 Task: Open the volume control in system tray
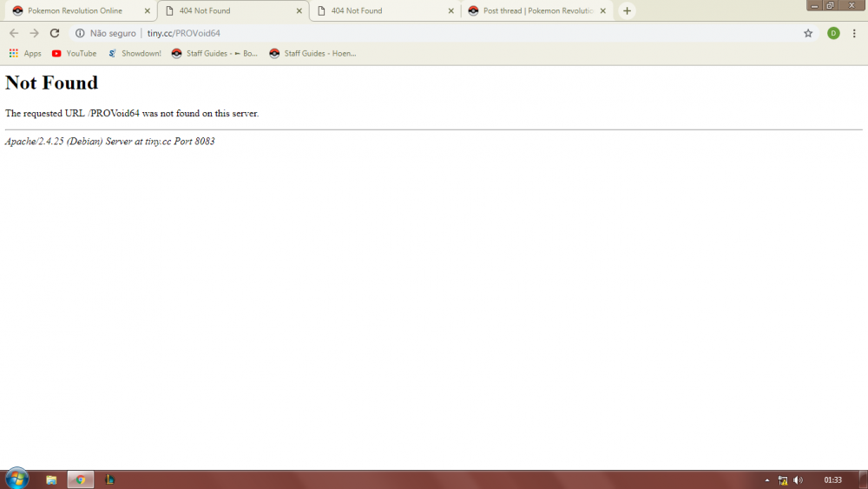point(798,479)
